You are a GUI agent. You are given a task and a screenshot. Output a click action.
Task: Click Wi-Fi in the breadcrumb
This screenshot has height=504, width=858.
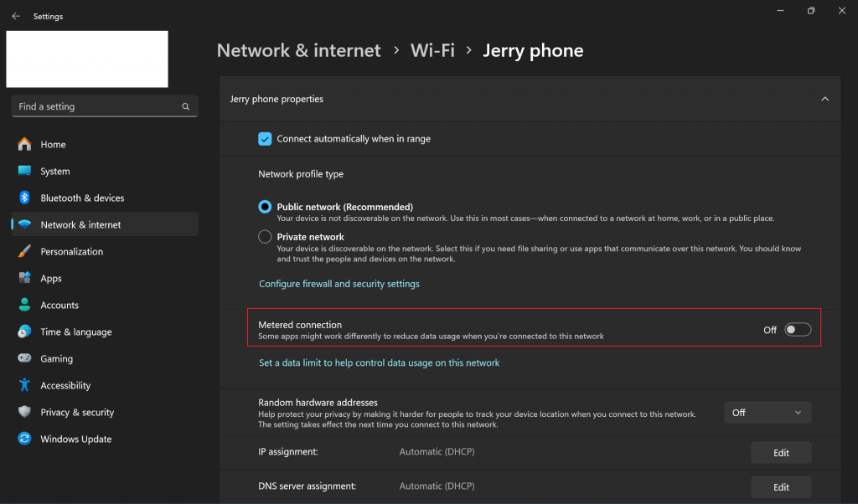[x=432, y=50]
